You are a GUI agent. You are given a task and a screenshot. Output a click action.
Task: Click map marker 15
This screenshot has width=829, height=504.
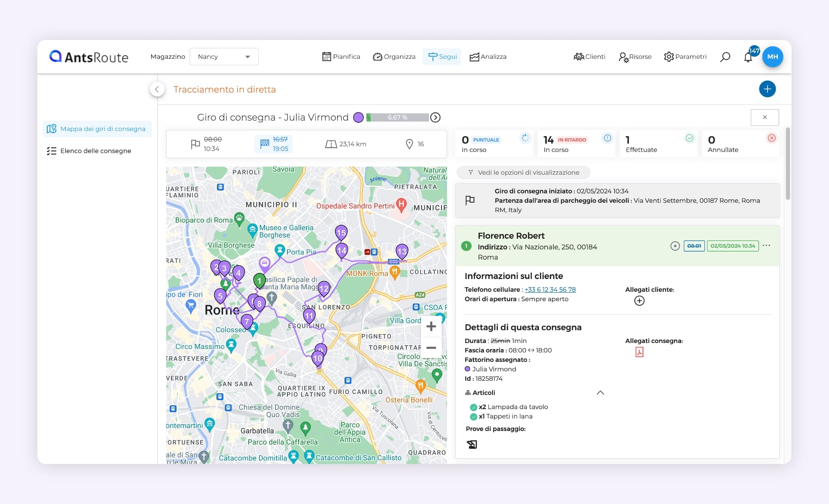pyautogui.click(x=341, y=233)
